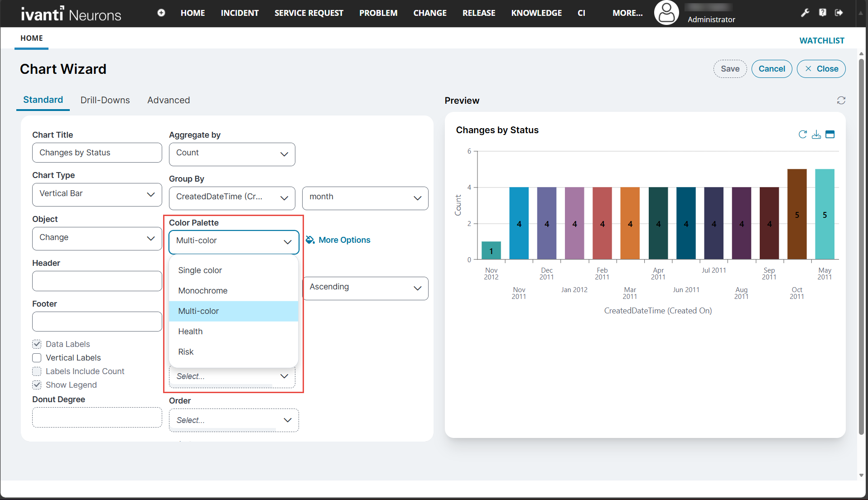Click the wrench configuration icon
This screenshot has height=500, width=868.
click(x=805, y=13)
